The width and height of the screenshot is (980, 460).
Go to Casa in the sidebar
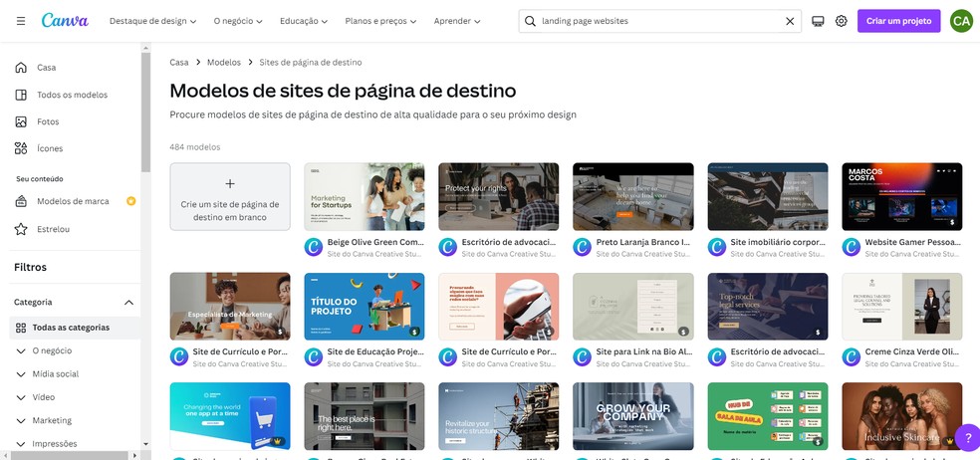pos(46,68)
